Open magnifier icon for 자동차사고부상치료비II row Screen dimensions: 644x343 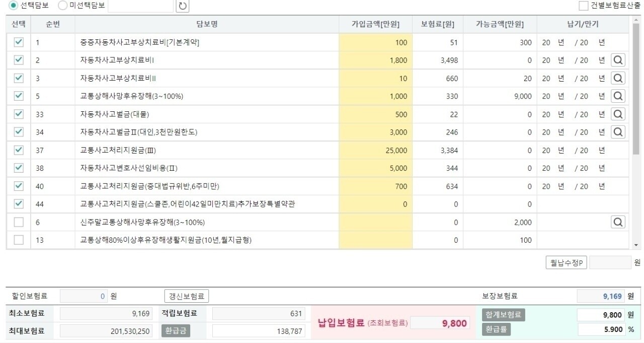tap(618, 78)
